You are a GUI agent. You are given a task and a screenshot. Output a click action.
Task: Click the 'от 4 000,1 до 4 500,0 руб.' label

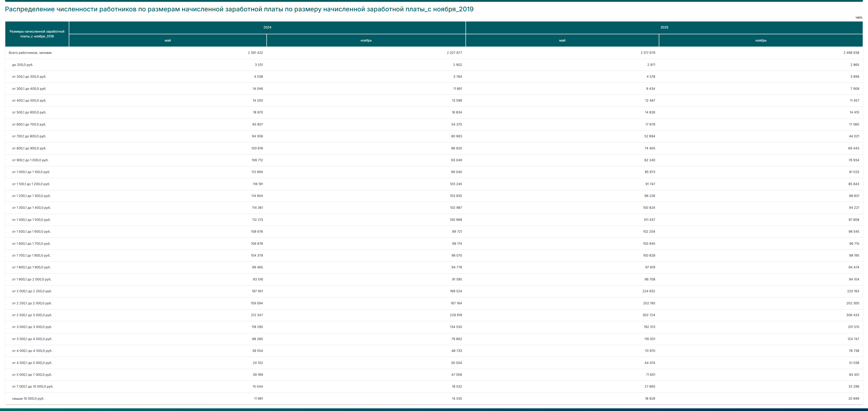[32, 351]
